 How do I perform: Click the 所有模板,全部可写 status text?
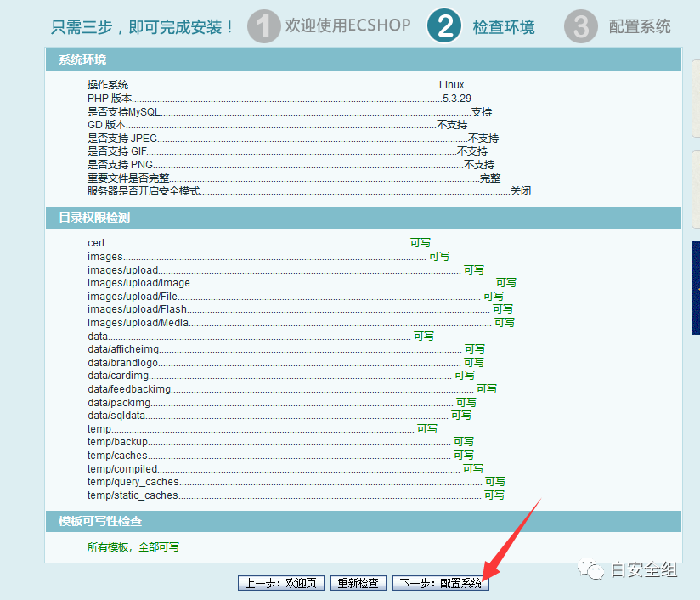tap(133, 546)
